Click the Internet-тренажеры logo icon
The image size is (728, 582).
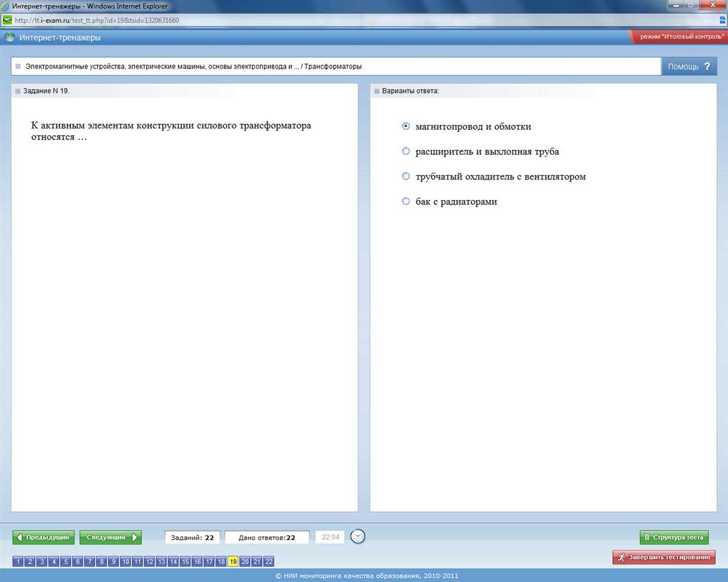tap(10, 38)
